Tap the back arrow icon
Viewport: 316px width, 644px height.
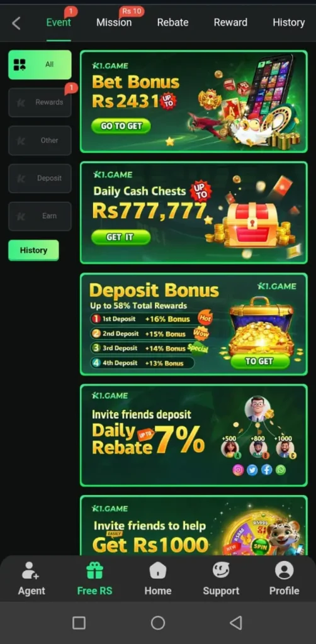point(16,23)
